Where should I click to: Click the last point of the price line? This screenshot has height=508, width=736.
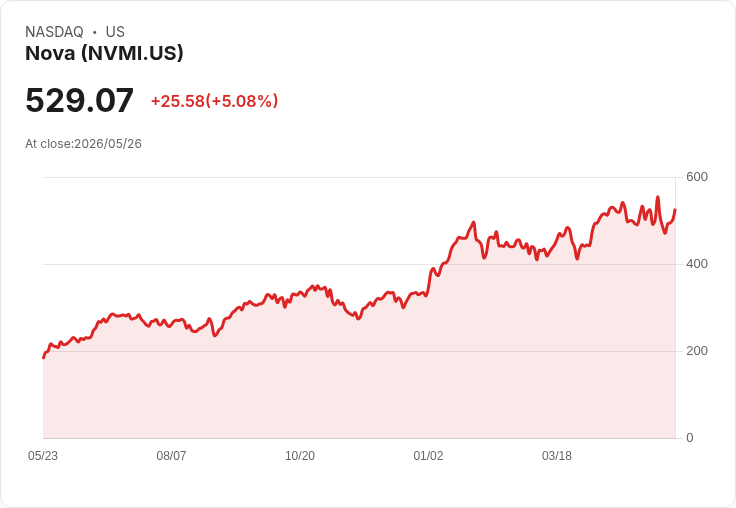click(675, 209)
